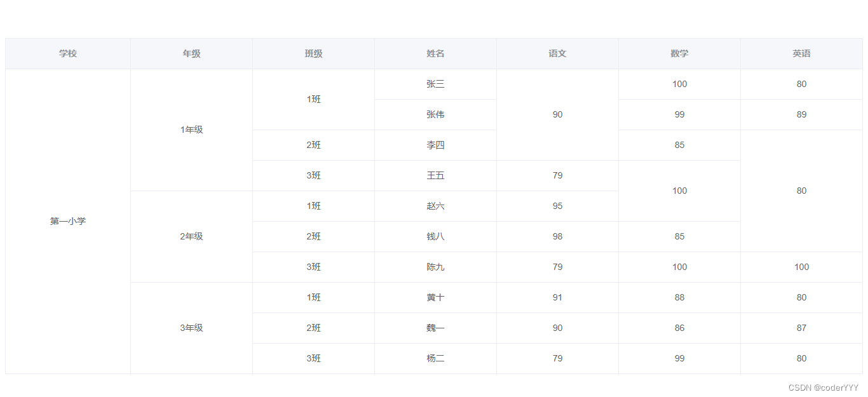868x397 pixels.
Task: Select the 班级 column header
Action: 313,54
